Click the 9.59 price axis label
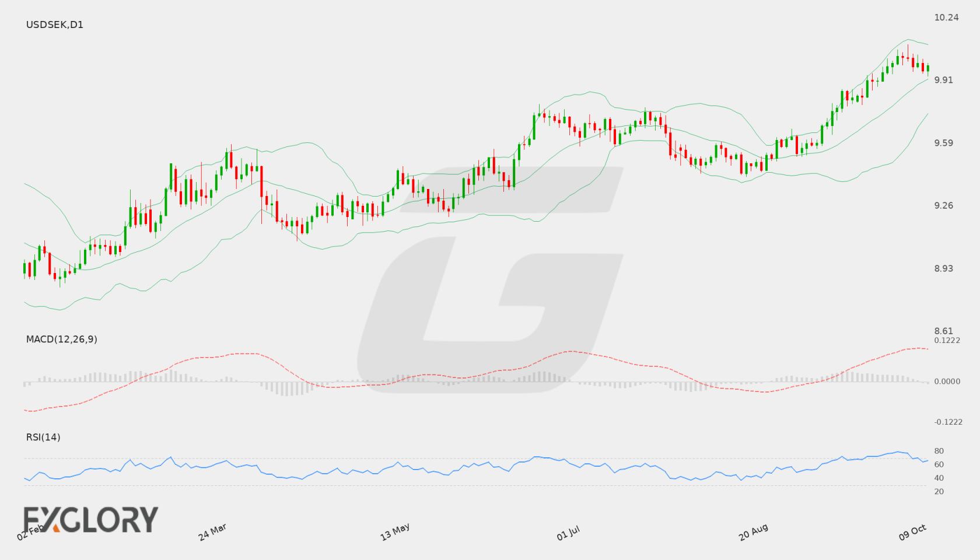 pos(944,143)
